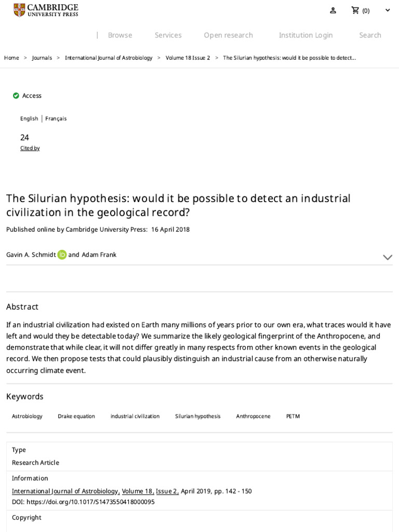Click author name Adam Frank
Image resolution: width=399 pixels, height=532 pixels.
click(x=99, y=255)
